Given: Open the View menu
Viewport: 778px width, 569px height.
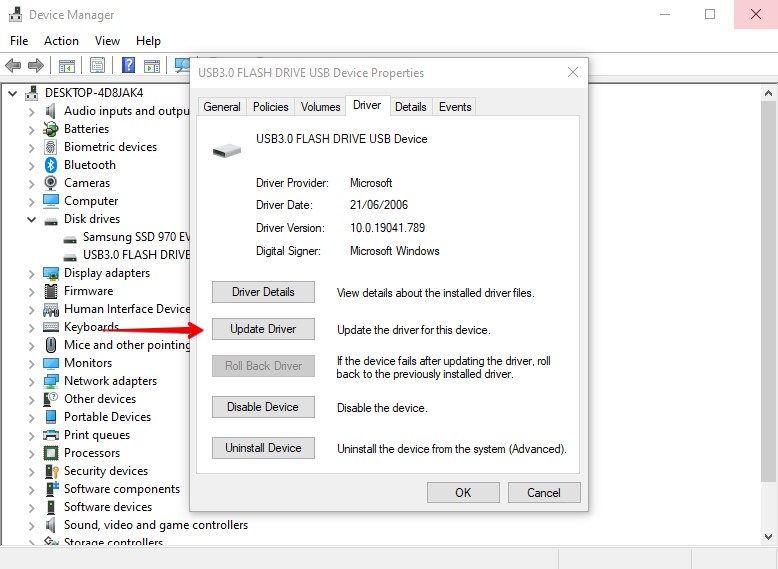Looking at the screenshot, I should [x=107, y=41].
